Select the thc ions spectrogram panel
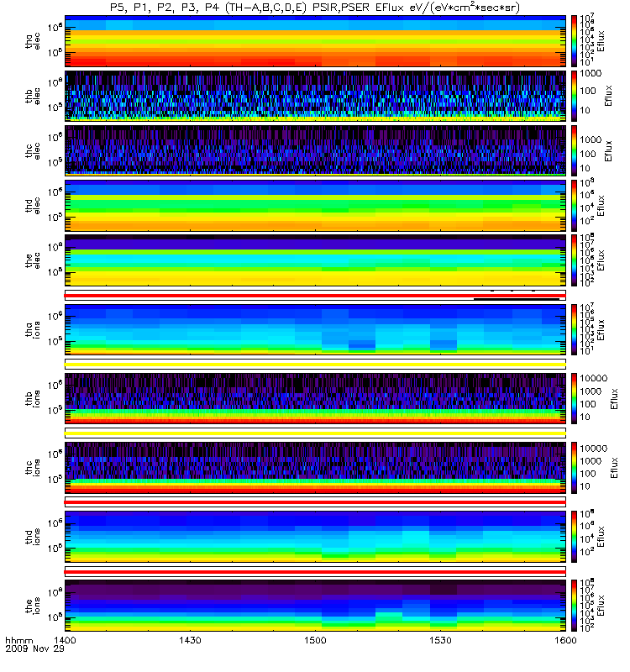The width and height of the screenshot is (630, 672). [x=316, y=467]
